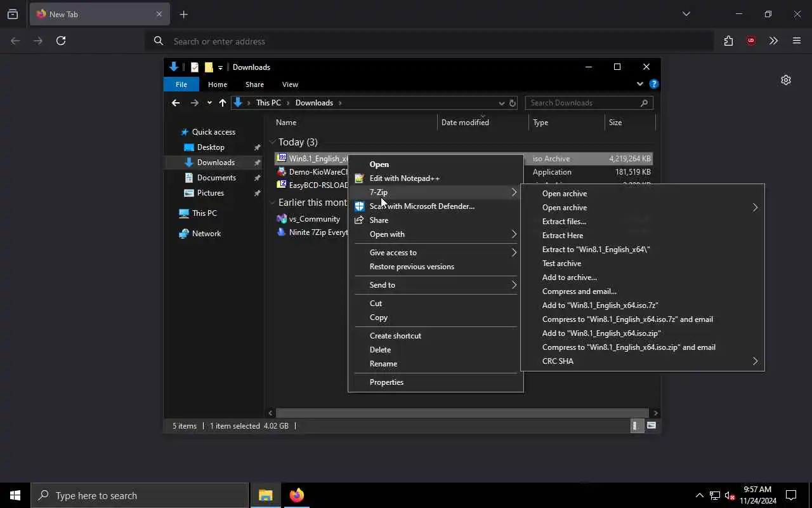The width and height of the screenshot is (812, 508).
Task: Select Scan with Microsoft Defender
Action: click(x=435, y=206)
